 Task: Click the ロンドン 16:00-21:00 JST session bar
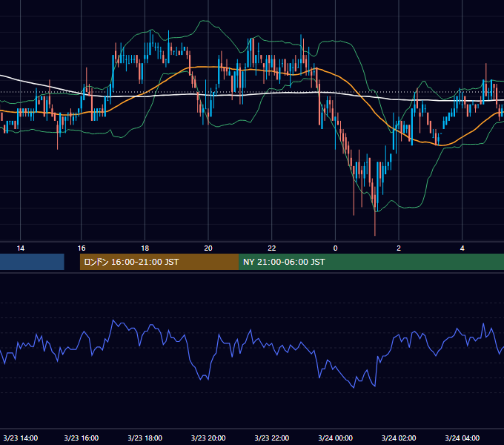pos(159,262)
